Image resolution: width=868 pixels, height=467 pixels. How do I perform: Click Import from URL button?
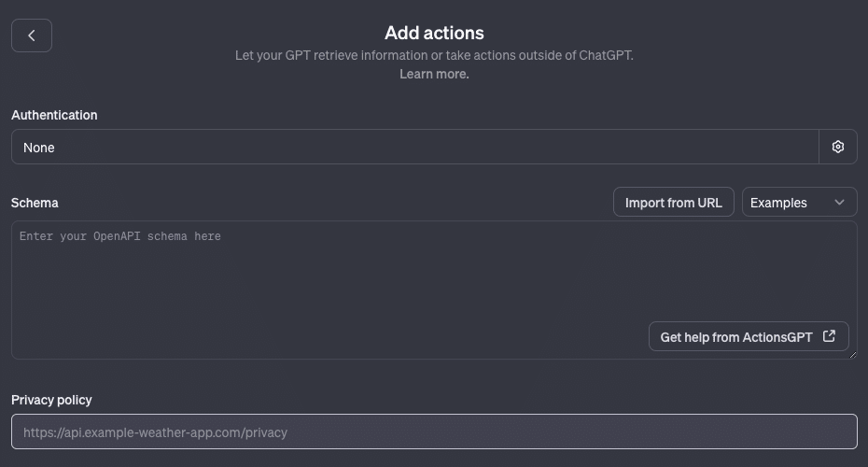coord(673,202)
